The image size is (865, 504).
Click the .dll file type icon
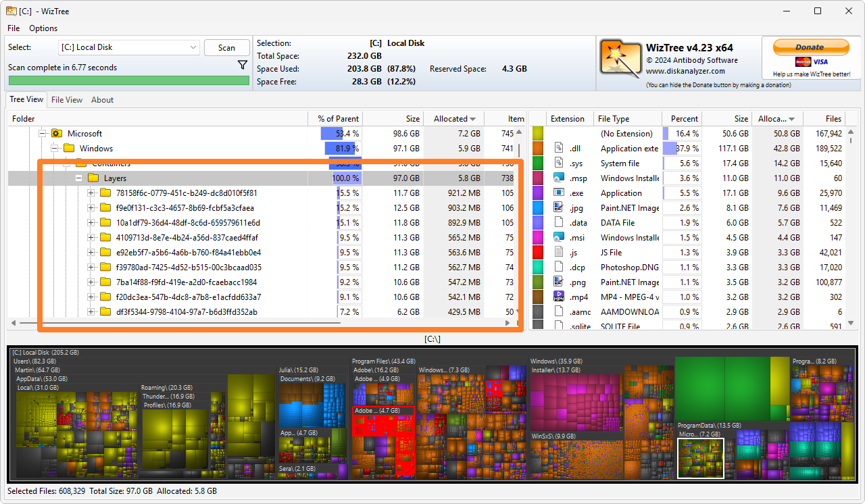(559, 148)
